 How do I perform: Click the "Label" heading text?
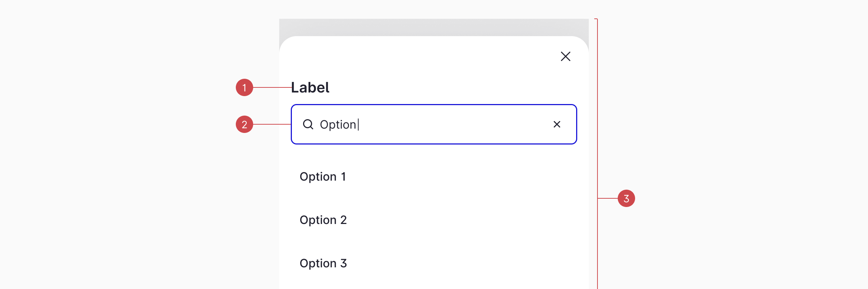pyautogui.click(x=310, y=87)
